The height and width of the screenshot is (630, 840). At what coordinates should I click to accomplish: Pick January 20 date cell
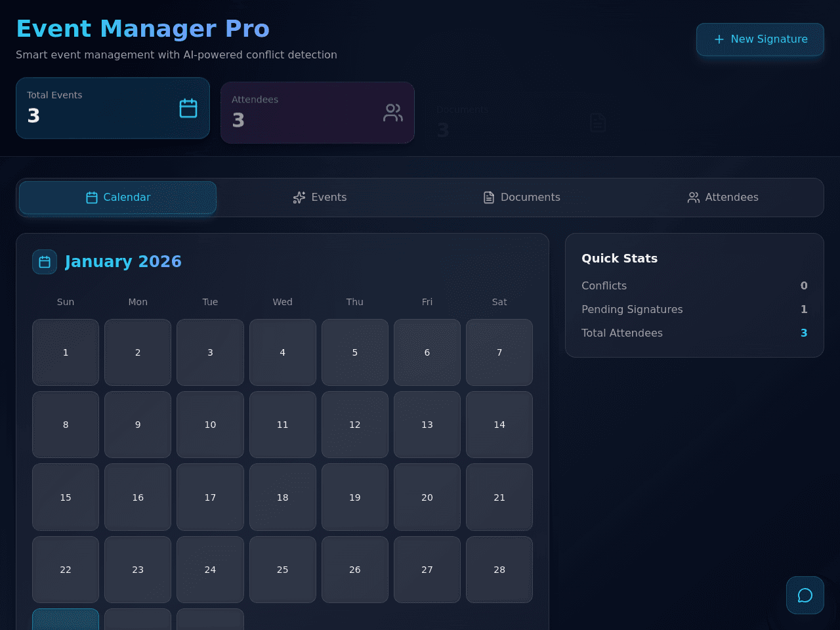point(427,497)
